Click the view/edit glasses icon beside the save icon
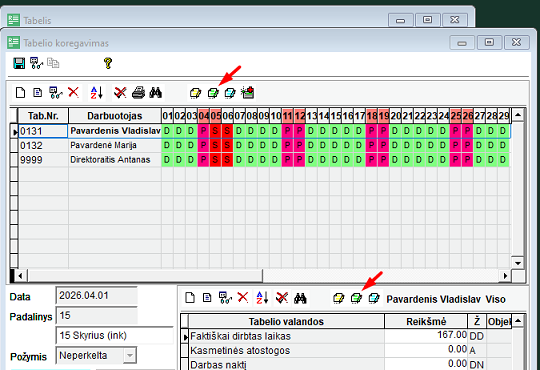 [36, 63]
